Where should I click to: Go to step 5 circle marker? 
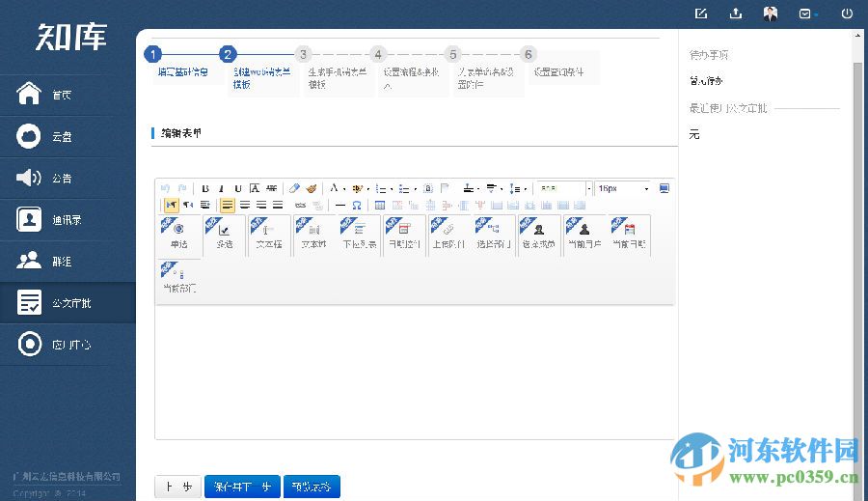453,54
